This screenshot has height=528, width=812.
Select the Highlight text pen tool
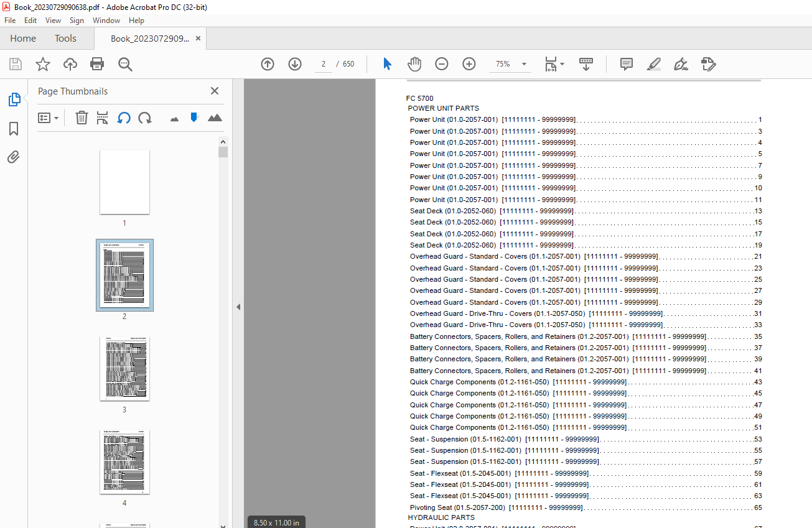(x=653, y=64)
